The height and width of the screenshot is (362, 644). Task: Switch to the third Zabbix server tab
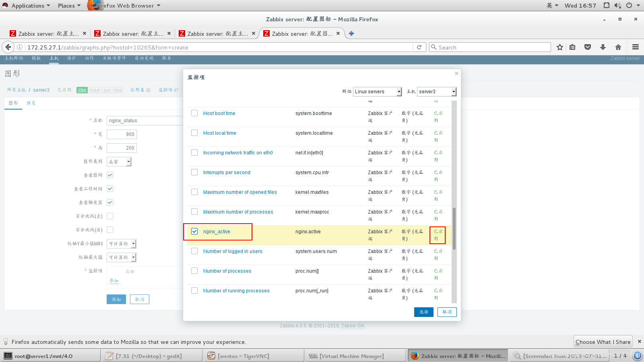tap(217, 33)
